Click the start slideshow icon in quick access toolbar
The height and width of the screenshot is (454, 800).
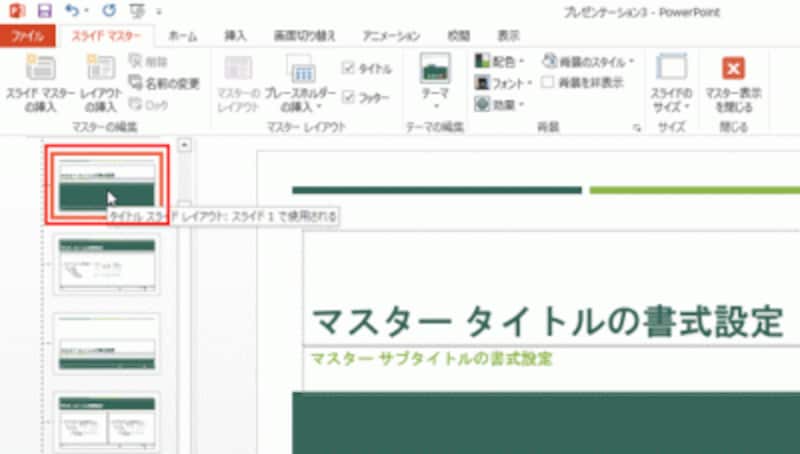click(x=137, y=11)
